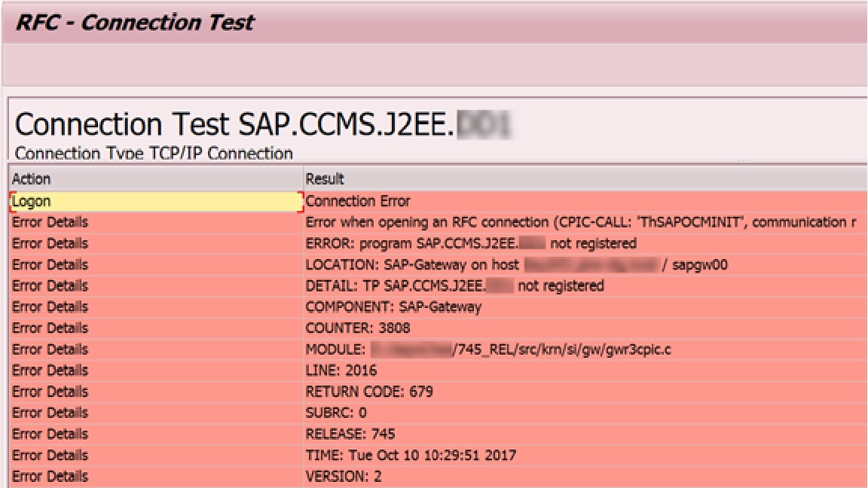Click Connection Type TCP/IP Connection text
This screenshot has height=488, width=868.
point(154,154)
